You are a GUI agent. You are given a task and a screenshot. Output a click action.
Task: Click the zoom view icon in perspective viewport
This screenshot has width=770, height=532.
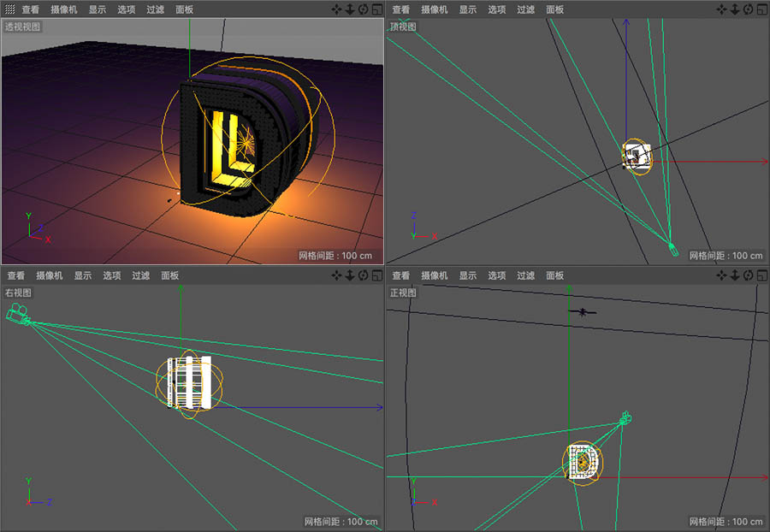pos(350,9)
